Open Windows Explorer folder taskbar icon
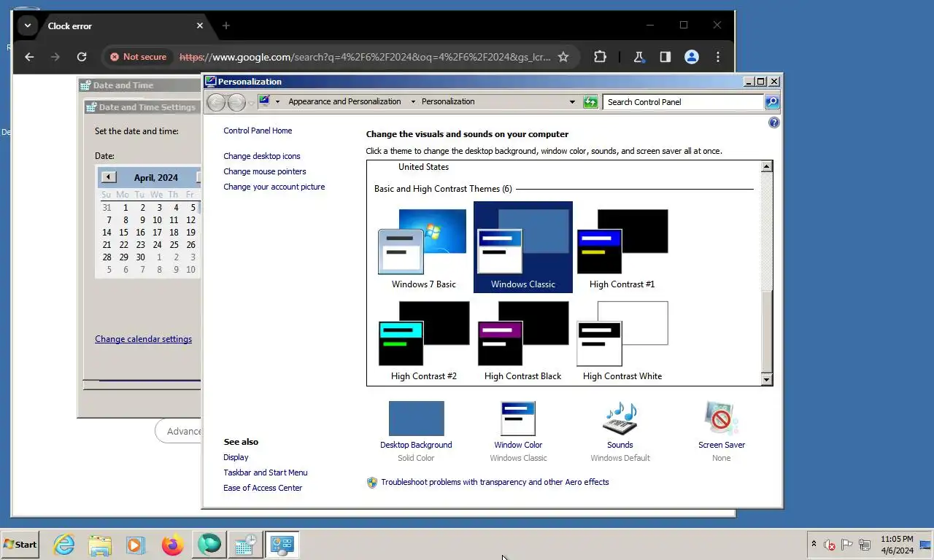Image resolution: width=934 pixels, height=560 pixels. [x=100, y=545]
